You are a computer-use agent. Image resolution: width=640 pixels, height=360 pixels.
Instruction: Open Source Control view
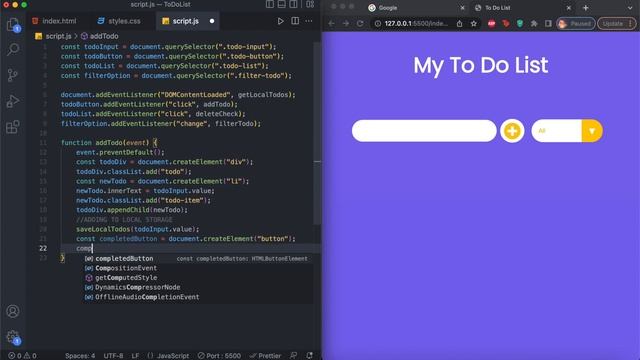13,76
